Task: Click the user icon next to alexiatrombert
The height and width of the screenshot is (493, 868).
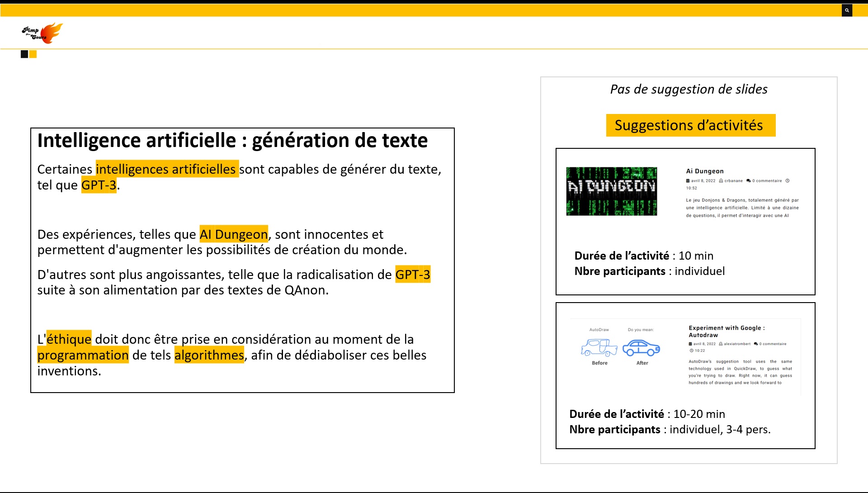Action: [x=721, y=344]
